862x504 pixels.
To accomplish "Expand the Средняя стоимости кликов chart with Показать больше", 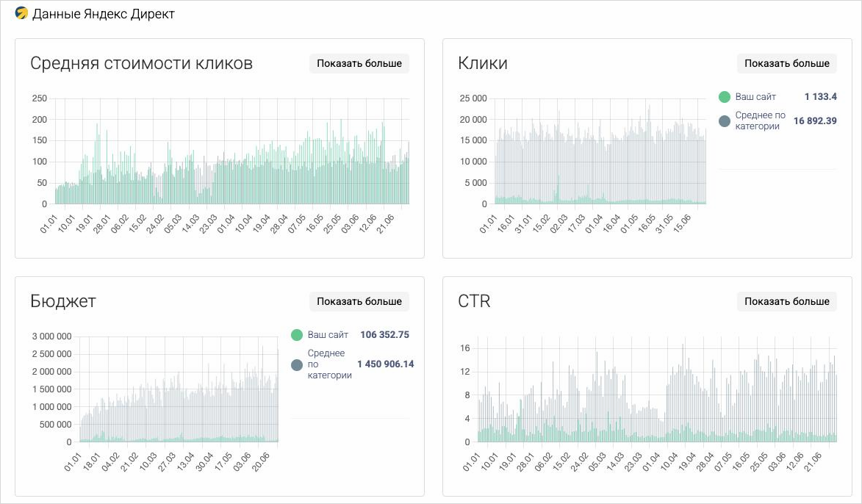I will (359, 63).
